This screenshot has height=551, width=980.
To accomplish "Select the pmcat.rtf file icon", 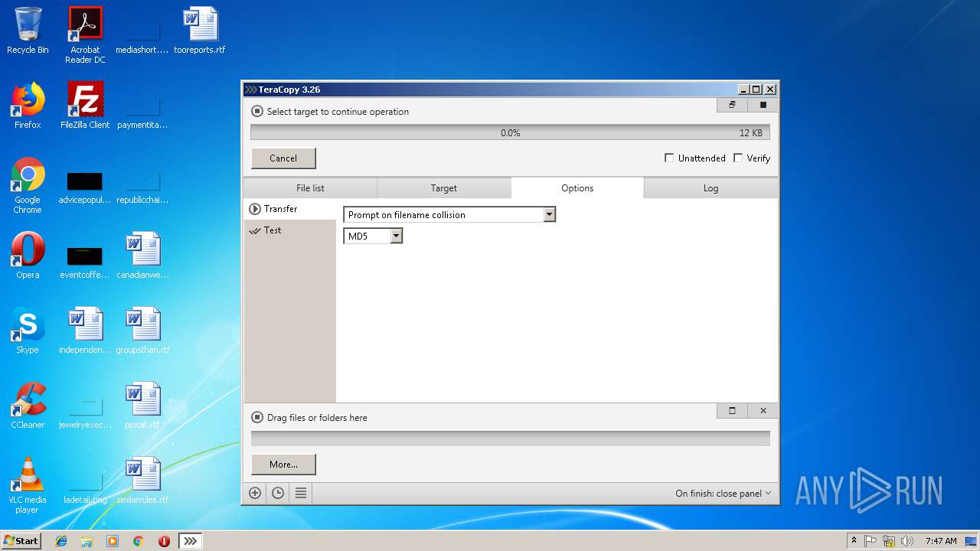I will pyautogui.click(x=142, y=406).
